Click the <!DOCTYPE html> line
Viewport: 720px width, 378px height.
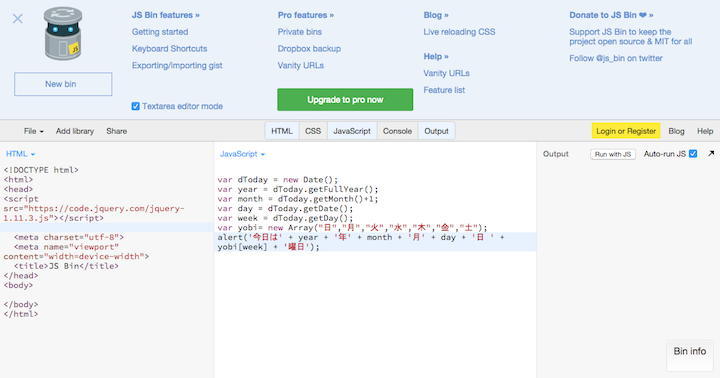[41, 170]
